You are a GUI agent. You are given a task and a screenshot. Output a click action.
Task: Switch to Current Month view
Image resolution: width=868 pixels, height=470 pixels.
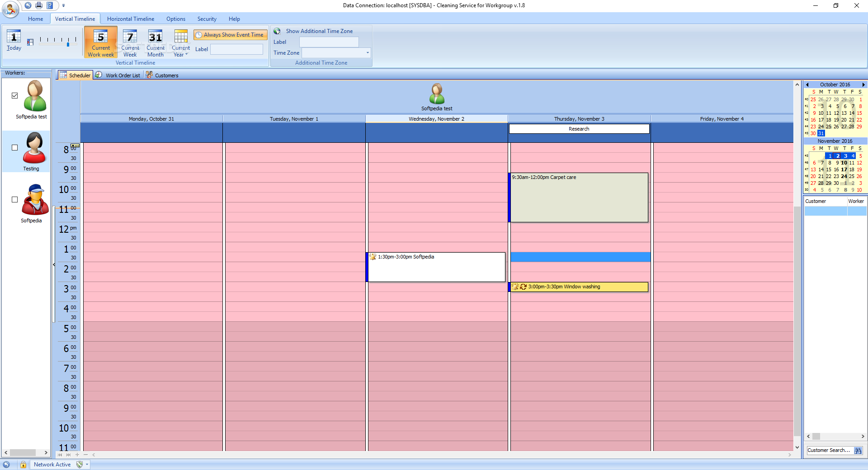[x=156, y=42]
